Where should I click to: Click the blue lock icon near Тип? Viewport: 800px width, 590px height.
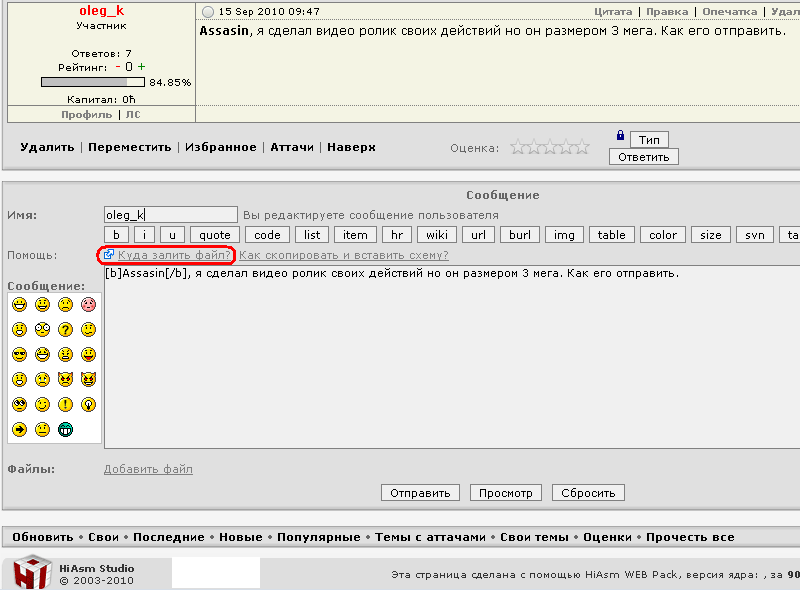(x=620, y=136)
